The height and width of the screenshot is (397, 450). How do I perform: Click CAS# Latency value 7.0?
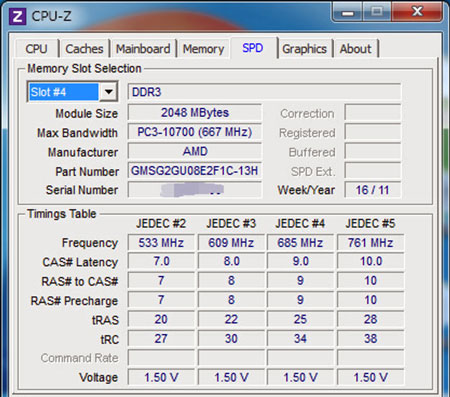(x=161, y=261)
